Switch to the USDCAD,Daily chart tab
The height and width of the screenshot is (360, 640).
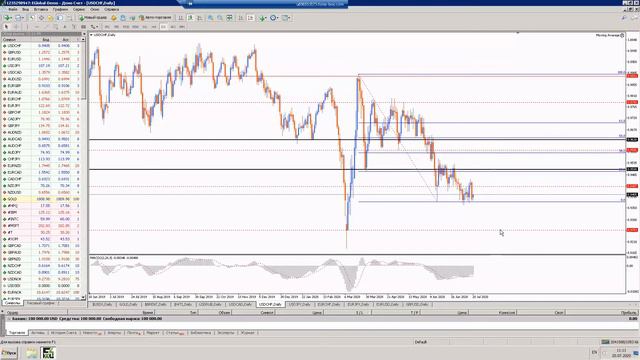point(240,304)
